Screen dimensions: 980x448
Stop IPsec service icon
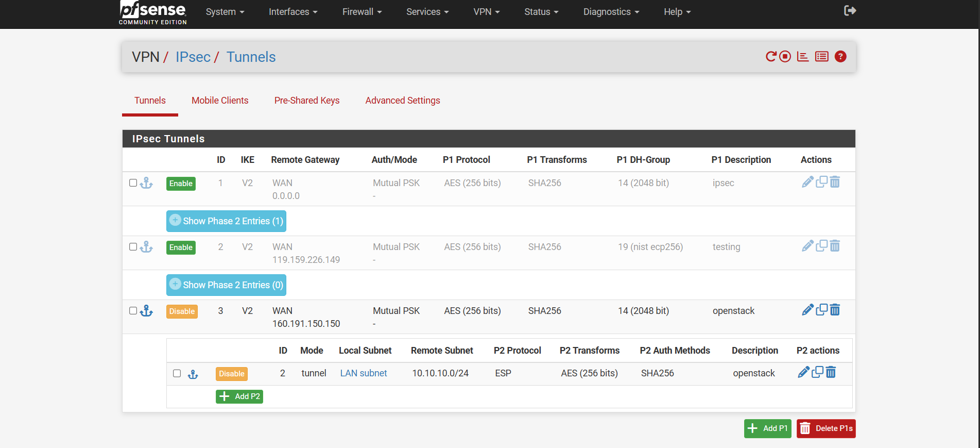(x=785, y=56)
